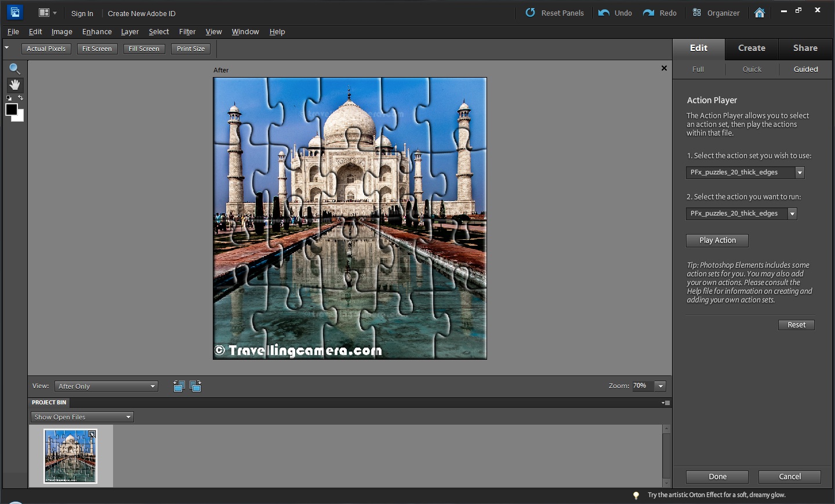Click the lightbulb tip icon
The image size is (835, 504).
pyautogui.click(x=636, y=495)
